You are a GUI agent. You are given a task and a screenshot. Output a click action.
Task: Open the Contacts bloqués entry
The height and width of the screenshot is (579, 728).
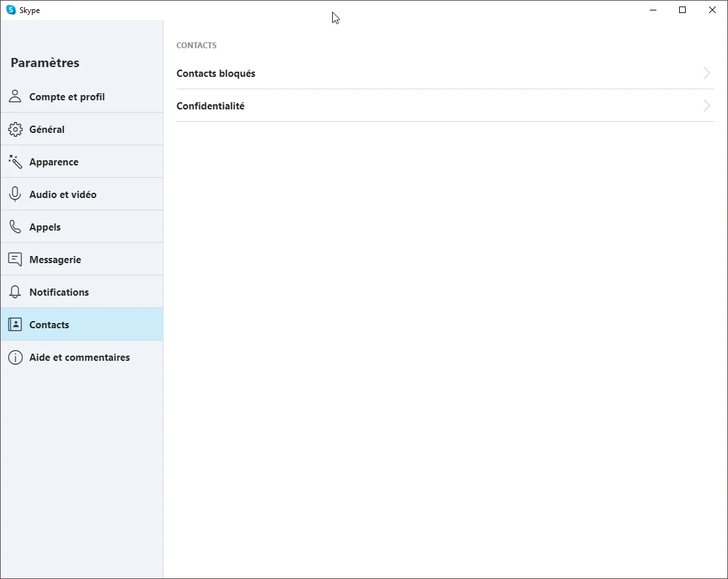pyautogui.click(x=445, y=74)
